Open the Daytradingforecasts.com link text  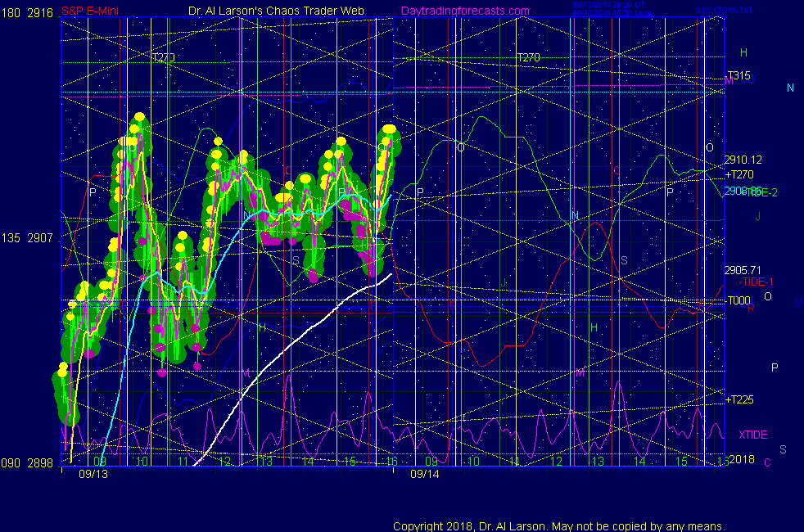465,11
